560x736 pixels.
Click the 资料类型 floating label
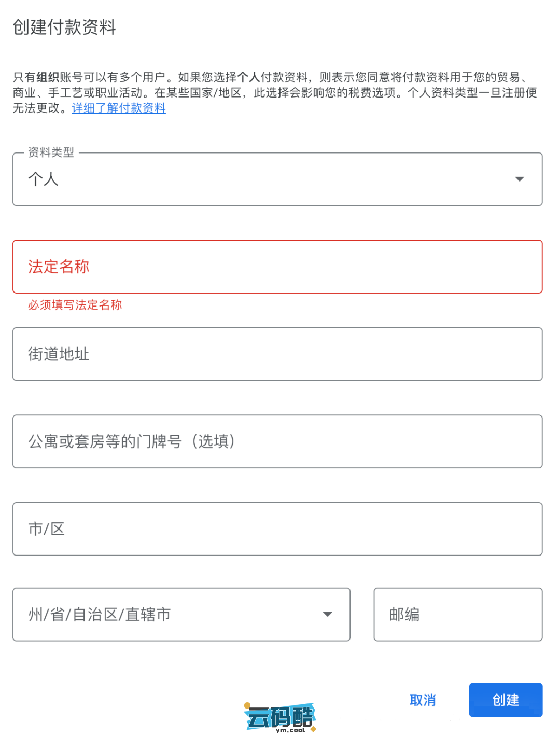coord(51,152)
